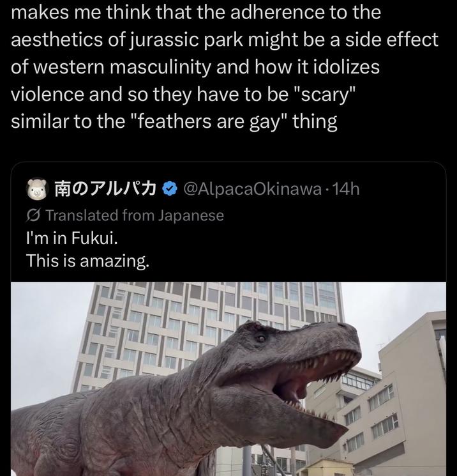Select the line 'This is amazing.'
This screenshot has height=476, width=457.
pos(87,261)
